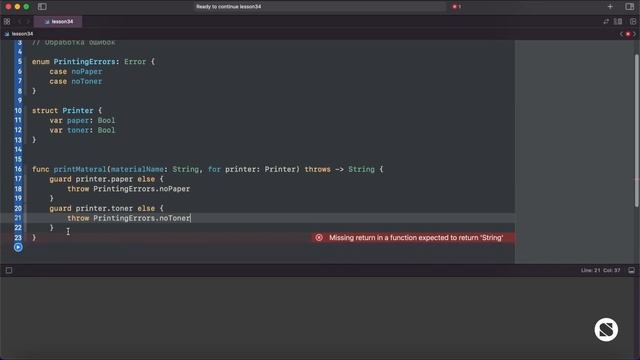
Task: Click 'printer.toner' in the second guard
Action: coord(104,208)
